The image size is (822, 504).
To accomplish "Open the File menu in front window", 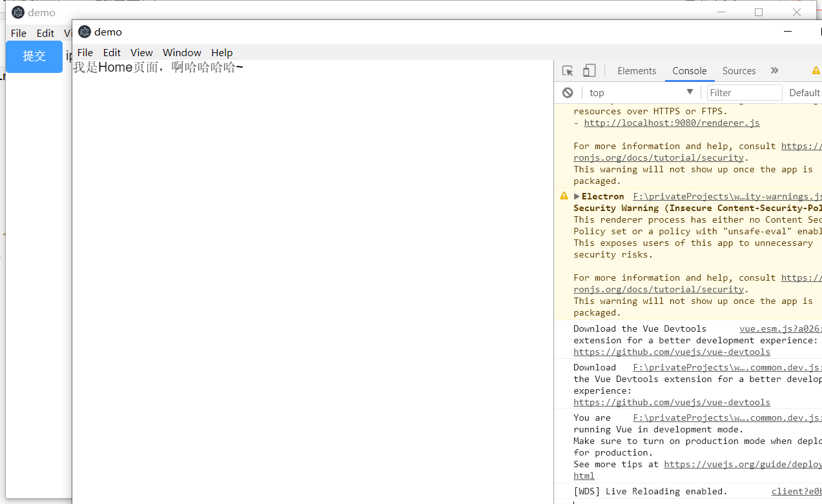I will click(x=85, y=53).
